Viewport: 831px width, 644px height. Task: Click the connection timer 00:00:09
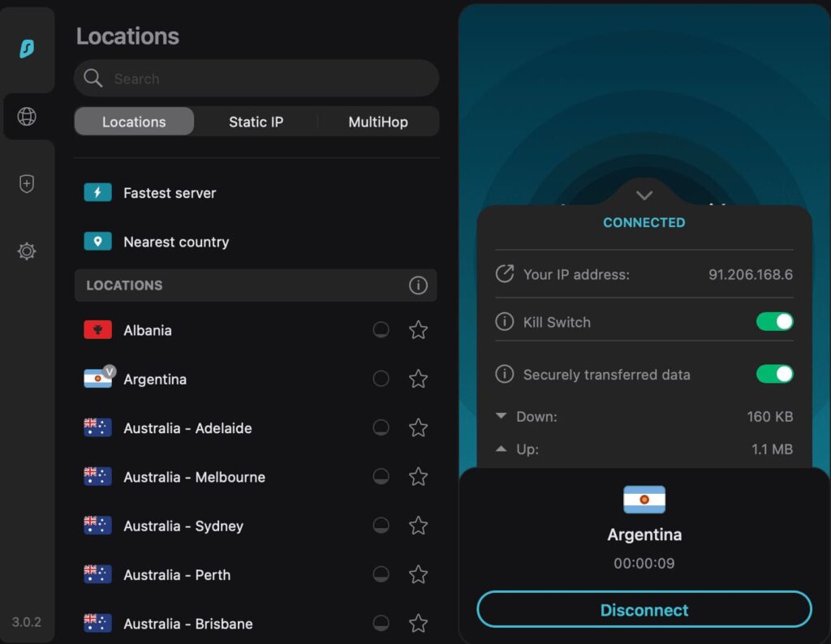644,563
